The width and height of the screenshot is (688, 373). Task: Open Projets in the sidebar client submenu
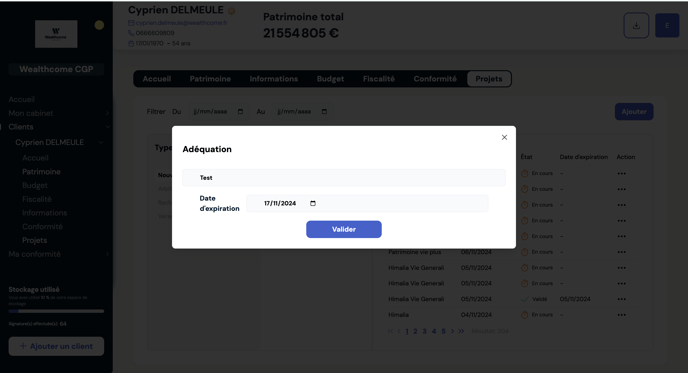34,240
